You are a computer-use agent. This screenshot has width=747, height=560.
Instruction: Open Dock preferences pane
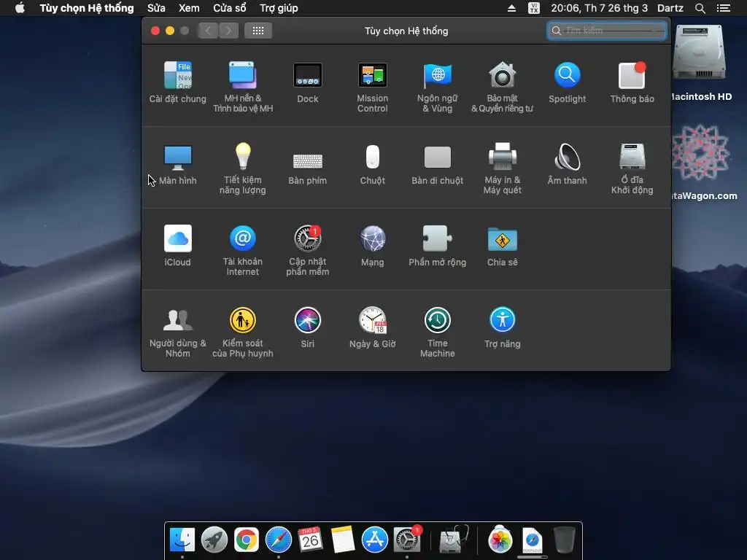308,82
